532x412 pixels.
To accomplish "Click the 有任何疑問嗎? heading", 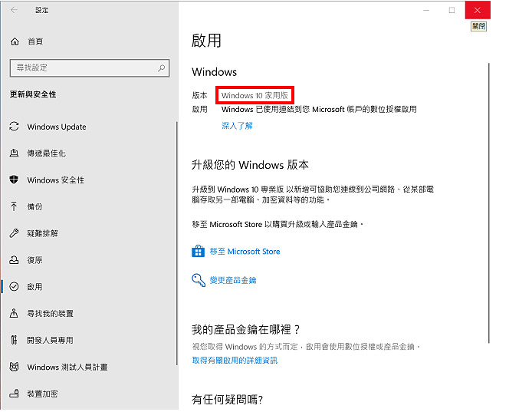I will click(x=227, y=400).
